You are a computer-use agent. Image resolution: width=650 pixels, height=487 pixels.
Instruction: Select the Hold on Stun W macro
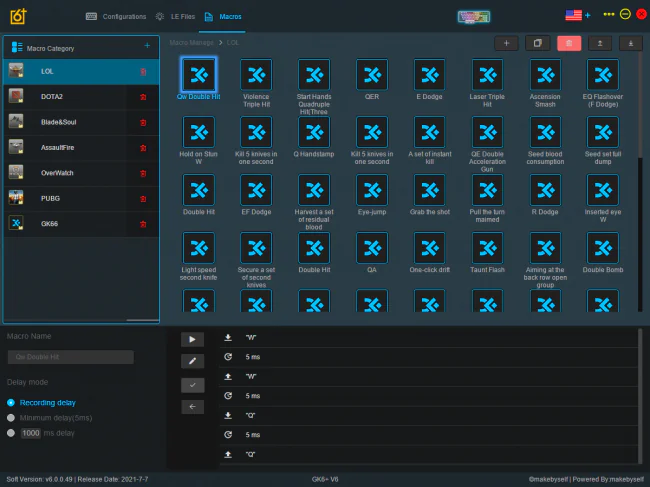tap(199, 133)
